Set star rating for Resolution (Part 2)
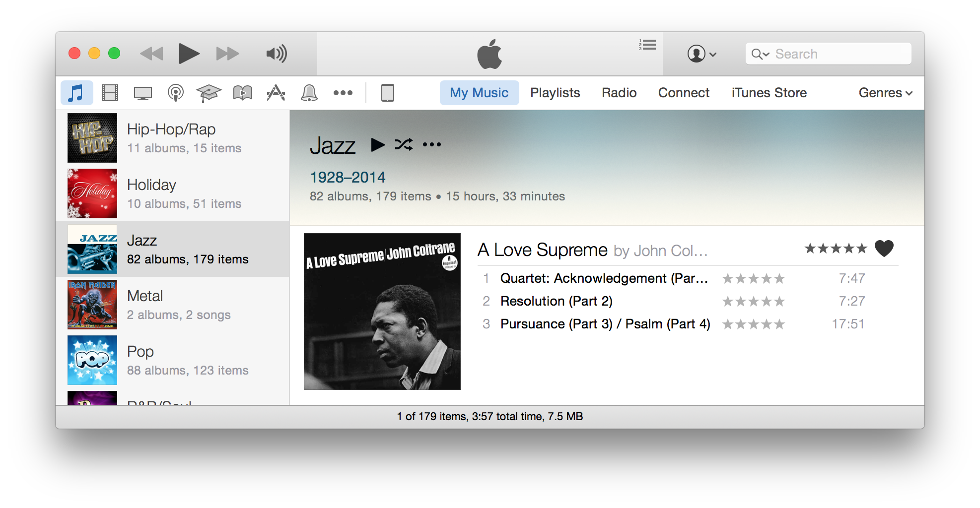This screenshot has width=980, height=508. (x=754, y=302)
